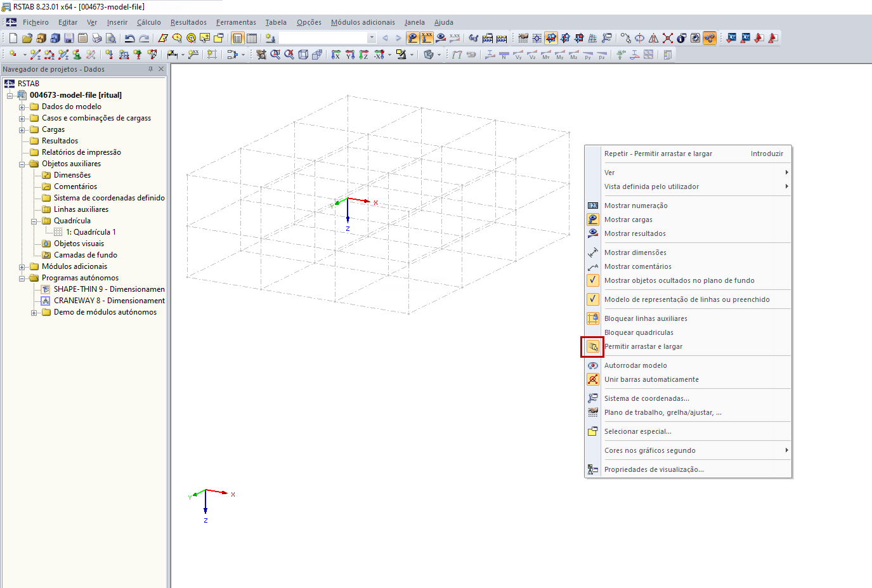Select Linhas auxiliares in navigator tree
Image resolution: width=872 pixels, height=588 pixels.
[x=81, y=209]
